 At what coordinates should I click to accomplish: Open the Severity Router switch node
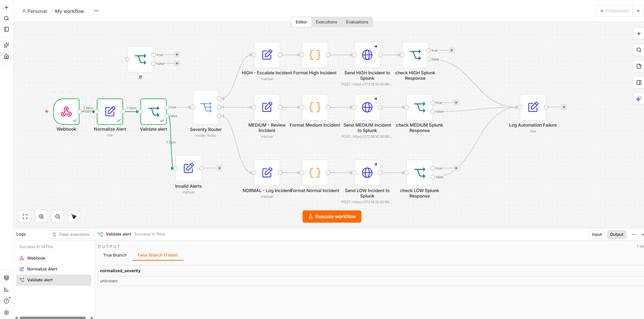(x=206, y=107)
